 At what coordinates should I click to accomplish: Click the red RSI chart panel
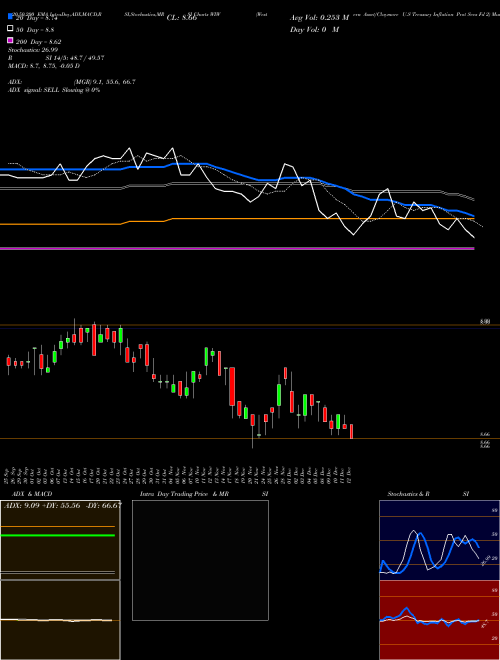pos(439,620)
